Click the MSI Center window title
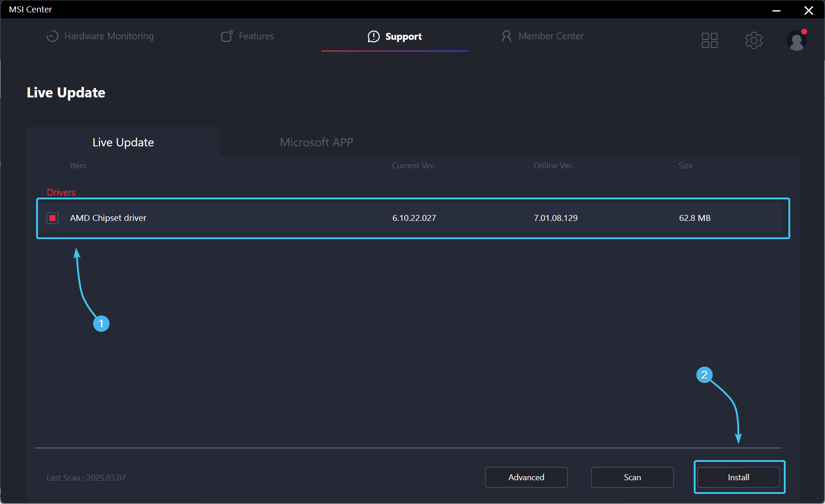The width and height of the screenshot is (825, 504). coord(31,10)
